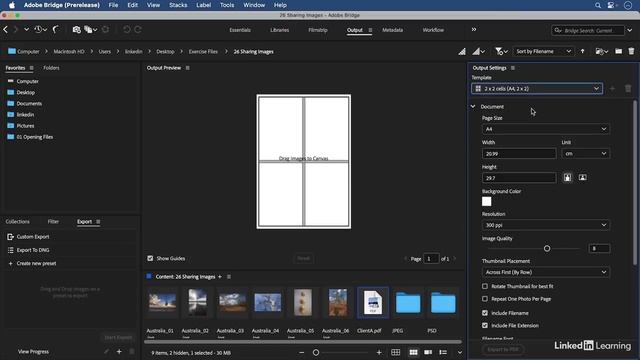This screenshot has width=640, height=360.
Task: Select ClientA.pdf thumbnail
Action: click(373, 303)
